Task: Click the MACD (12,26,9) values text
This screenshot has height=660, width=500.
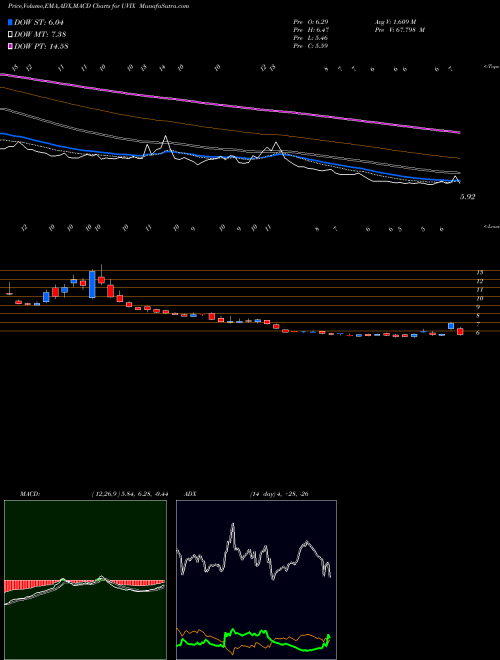Action: 130,494
